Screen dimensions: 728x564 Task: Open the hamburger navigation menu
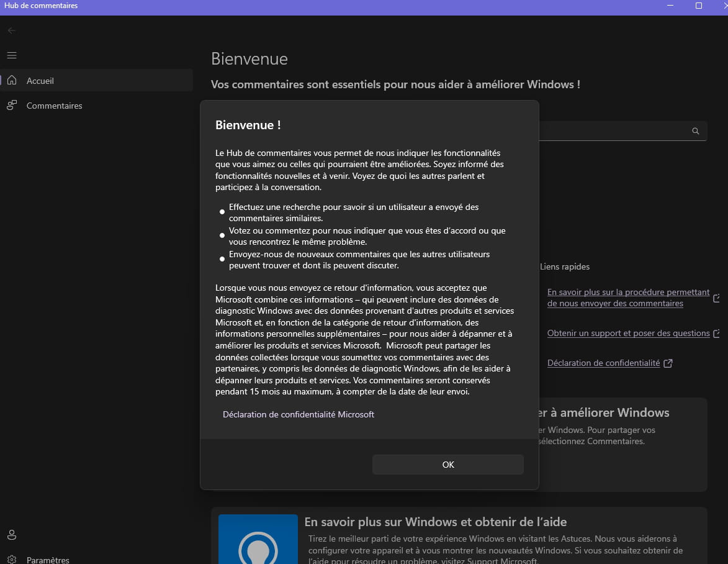click(12, 55)
